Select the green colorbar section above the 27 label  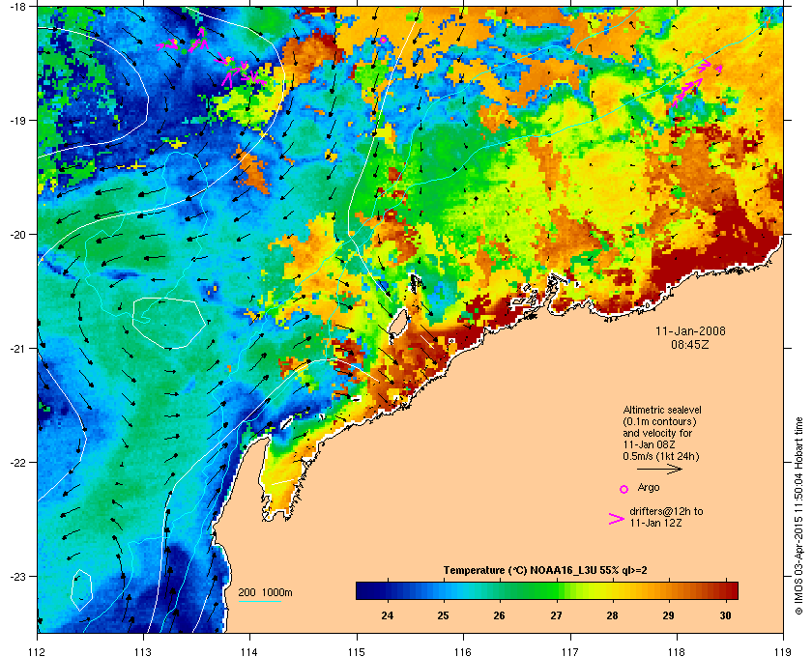(556, 590)
